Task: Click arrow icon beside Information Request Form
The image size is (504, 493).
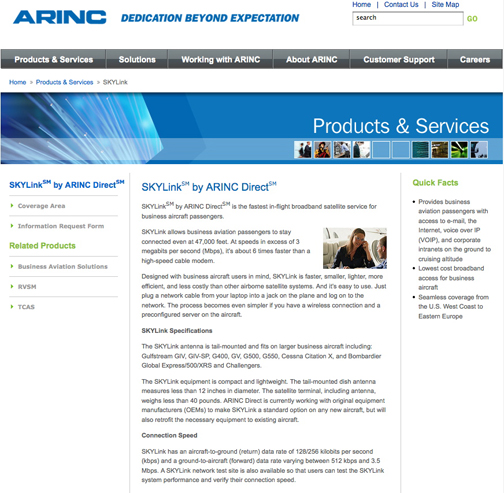Action: coord(12,226)
